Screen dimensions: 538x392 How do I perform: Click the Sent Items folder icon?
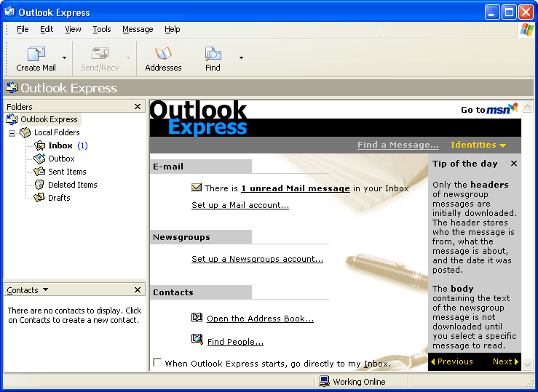tap(39, 172)
